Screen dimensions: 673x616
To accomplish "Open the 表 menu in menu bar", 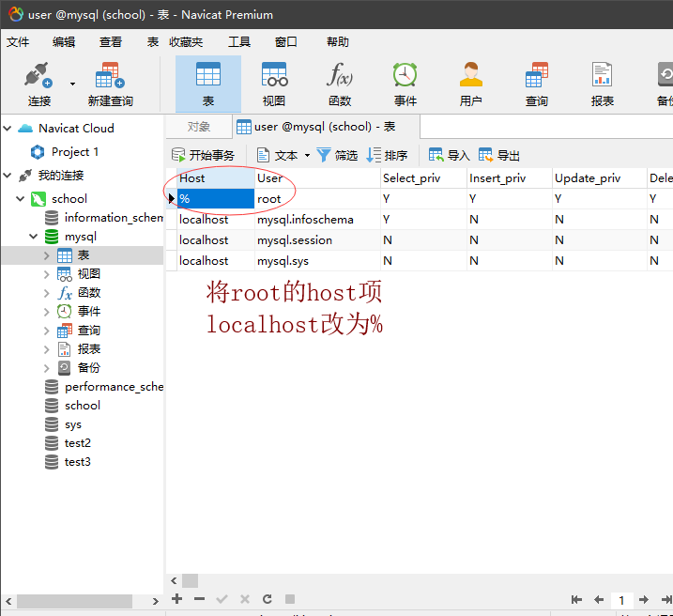I will tap(153, 42).
